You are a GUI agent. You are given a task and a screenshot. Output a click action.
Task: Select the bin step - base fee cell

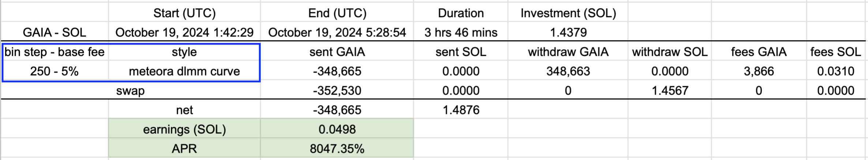55,52
